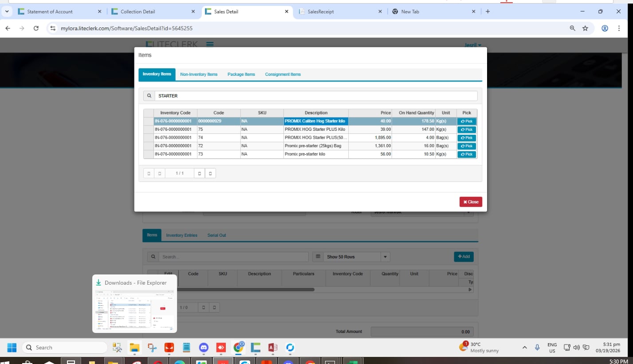Click the search magnifier icon in Items

tap(149, 96)
